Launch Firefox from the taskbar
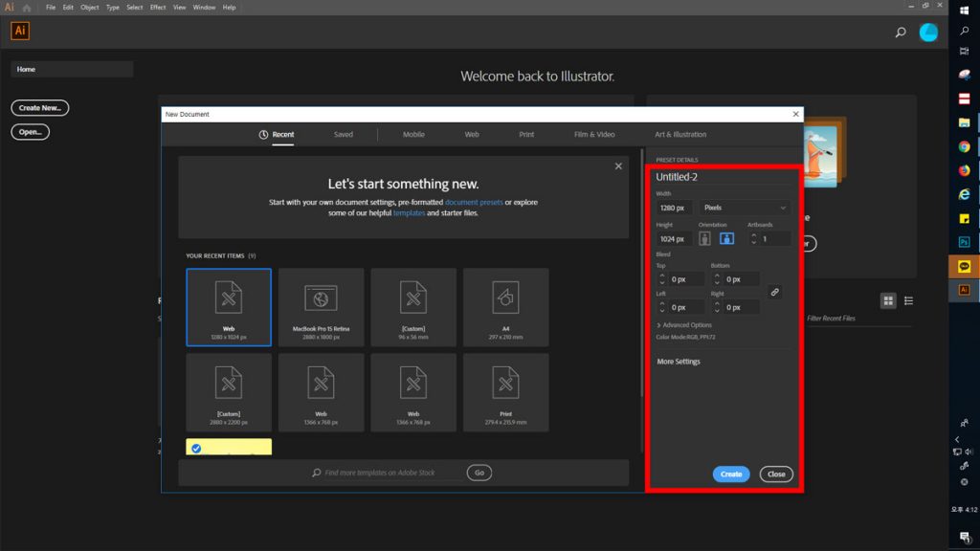 (x=965, y=170)
